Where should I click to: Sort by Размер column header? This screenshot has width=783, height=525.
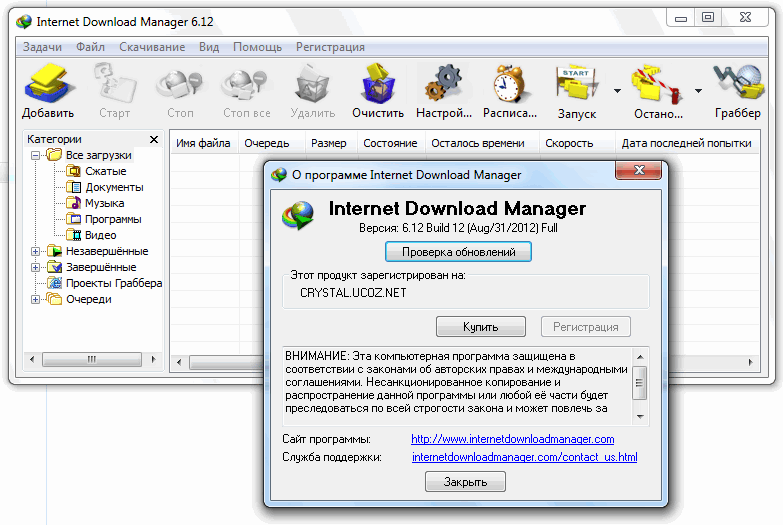coord(331,143)
